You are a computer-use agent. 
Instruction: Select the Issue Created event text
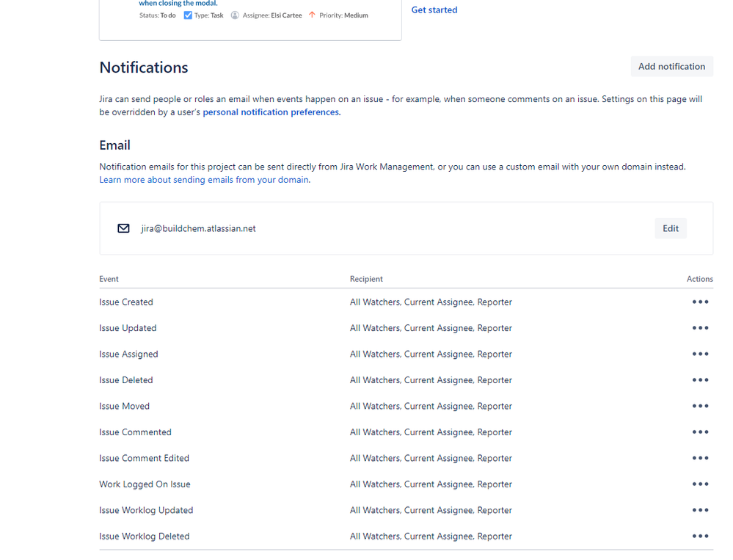pos(125,302)
